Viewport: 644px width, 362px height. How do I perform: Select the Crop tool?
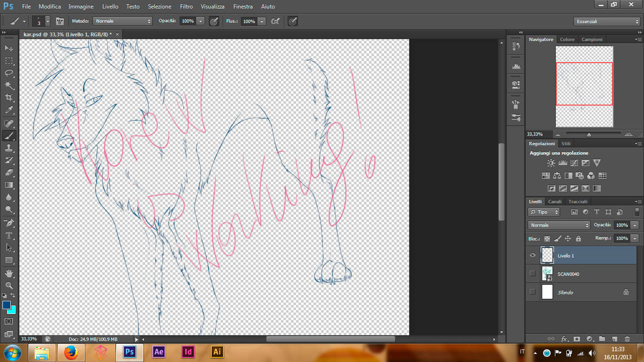(9, 97)
